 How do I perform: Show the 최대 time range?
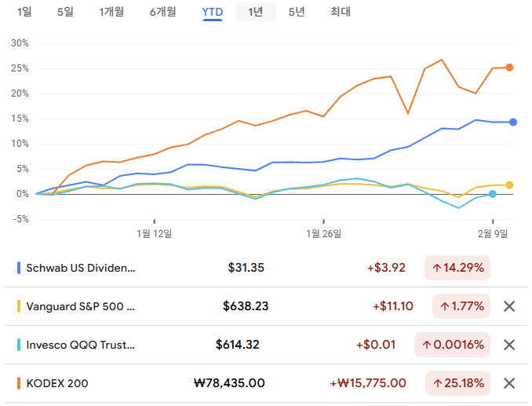(341, 12)
